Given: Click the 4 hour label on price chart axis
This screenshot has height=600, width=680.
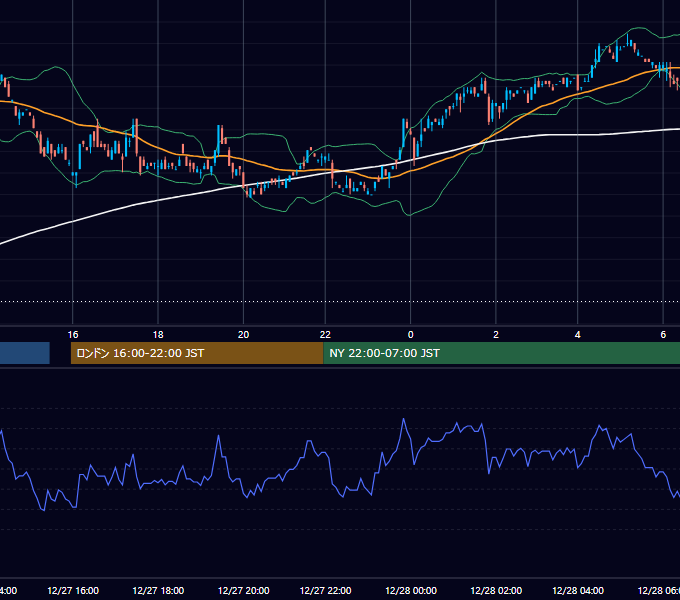Looking at the screenshot, I should coord(578,335).
